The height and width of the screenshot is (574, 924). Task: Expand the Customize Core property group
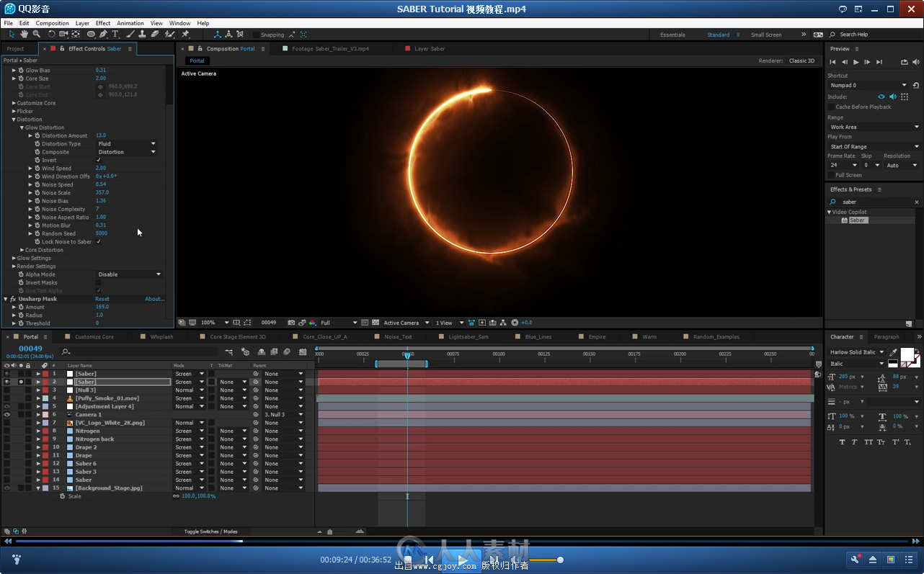click(14, 103)
